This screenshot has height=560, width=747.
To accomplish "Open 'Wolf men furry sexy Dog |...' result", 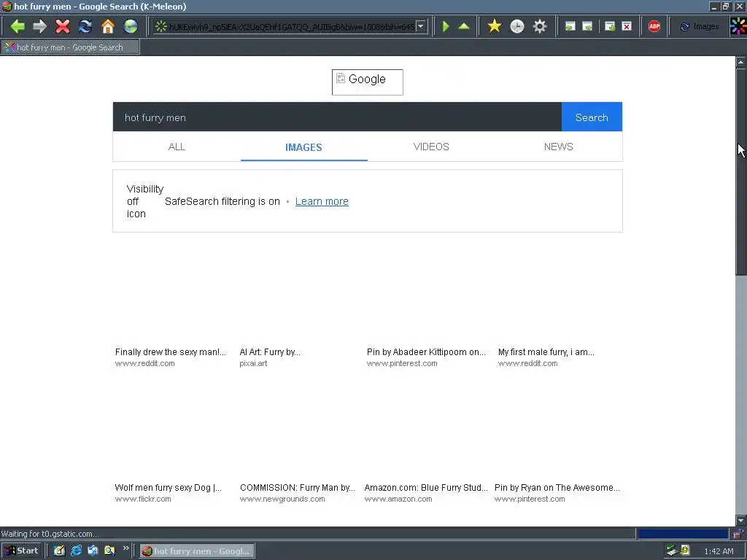I will [169, 488].
